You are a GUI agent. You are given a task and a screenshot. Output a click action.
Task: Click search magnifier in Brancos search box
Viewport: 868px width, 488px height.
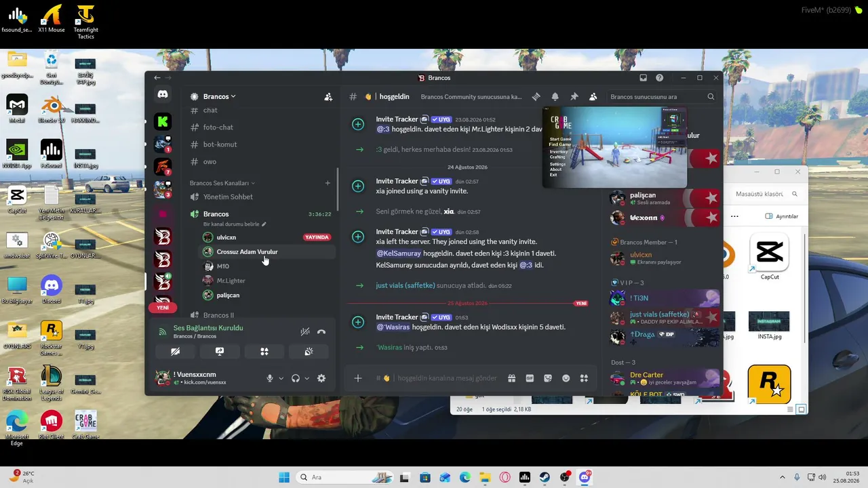[x=711, y=97]
